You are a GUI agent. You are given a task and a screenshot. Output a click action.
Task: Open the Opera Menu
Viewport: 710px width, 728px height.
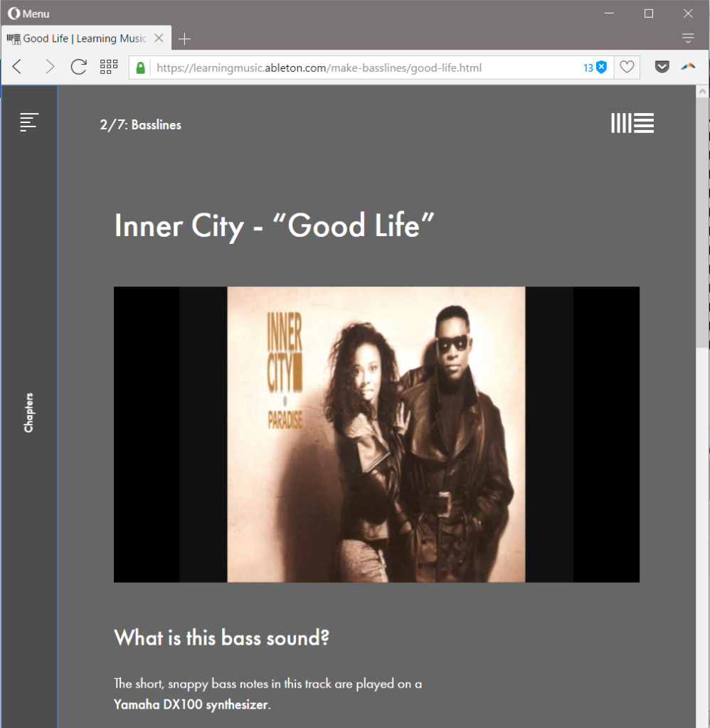coord(28,14)
